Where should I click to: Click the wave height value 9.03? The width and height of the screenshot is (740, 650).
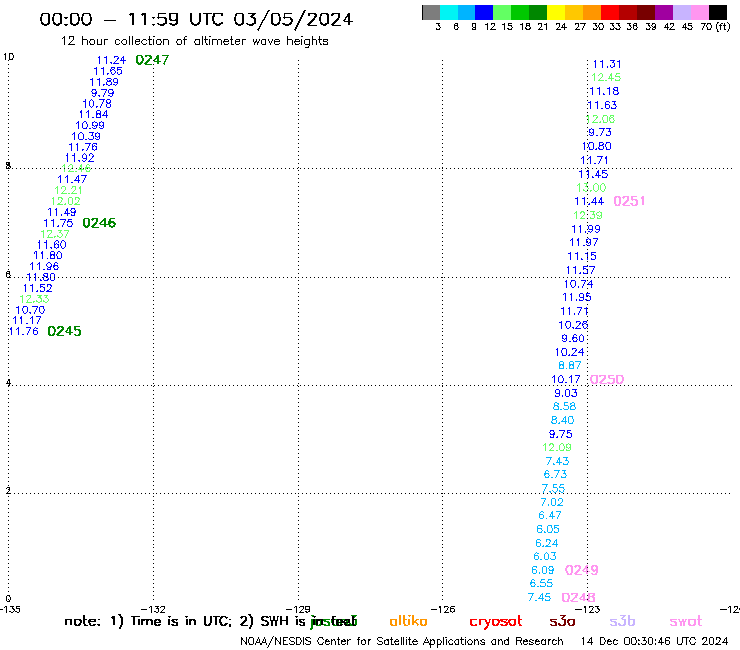pyautogui.click(x=566, y=393)
